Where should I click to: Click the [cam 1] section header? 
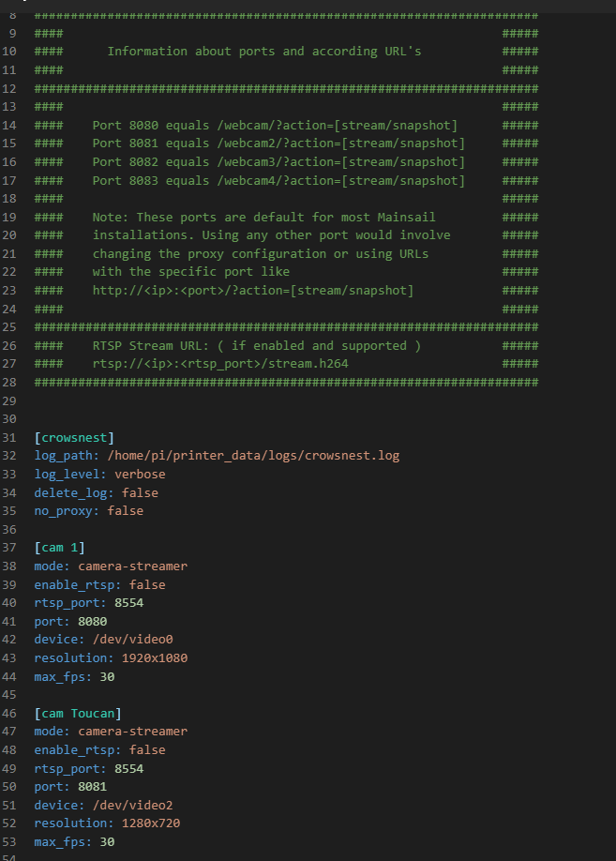tap(62, 548)
